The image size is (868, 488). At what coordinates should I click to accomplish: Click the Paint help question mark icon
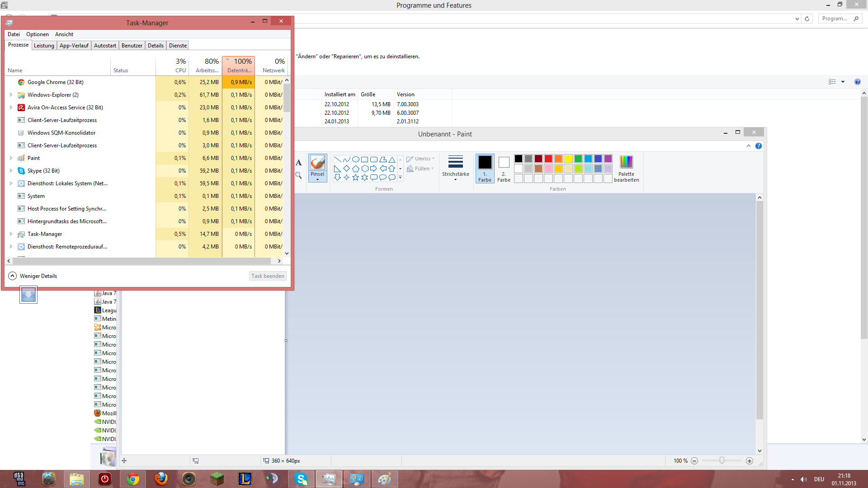click(759, 146)
